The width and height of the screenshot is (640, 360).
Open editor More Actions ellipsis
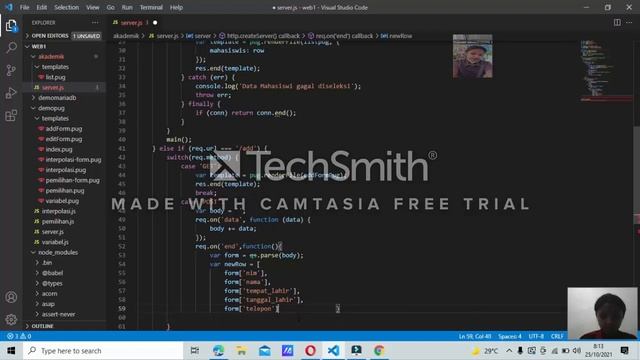pos(629,22)
